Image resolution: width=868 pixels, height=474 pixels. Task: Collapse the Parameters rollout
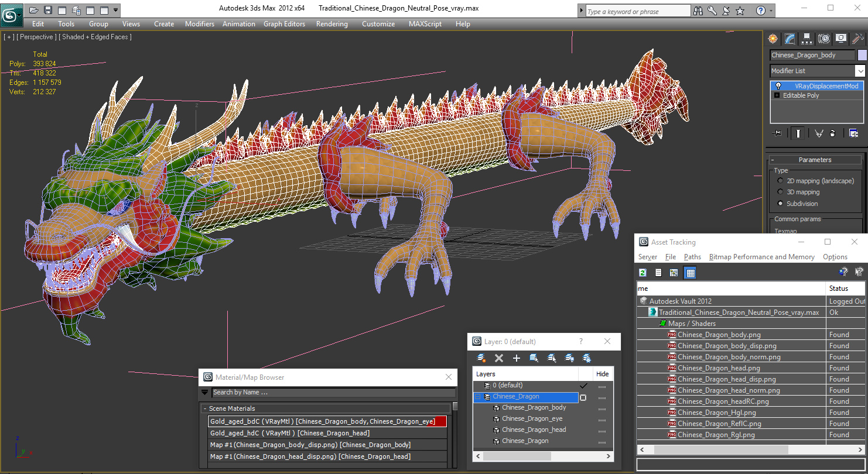coord(815,160)
